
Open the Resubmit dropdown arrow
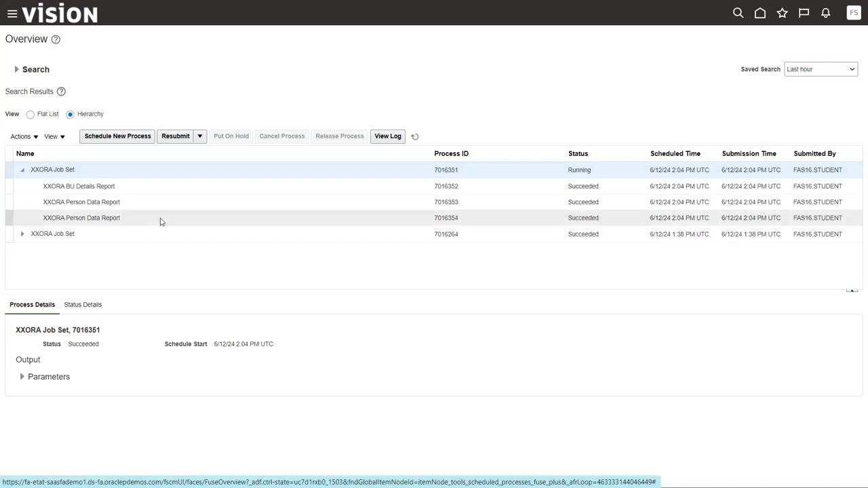tap(200, 136)
